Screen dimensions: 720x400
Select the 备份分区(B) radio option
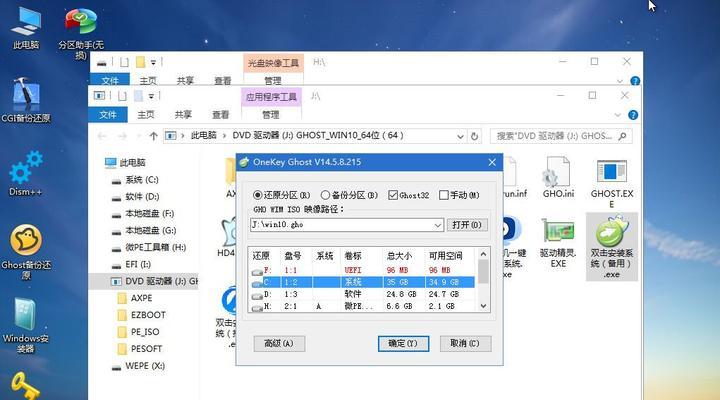click(x=349, y=195)
